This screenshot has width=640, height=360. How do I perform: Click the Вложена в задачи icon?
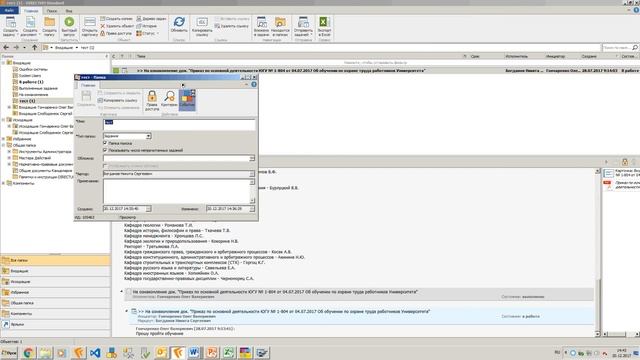[261, 27]
